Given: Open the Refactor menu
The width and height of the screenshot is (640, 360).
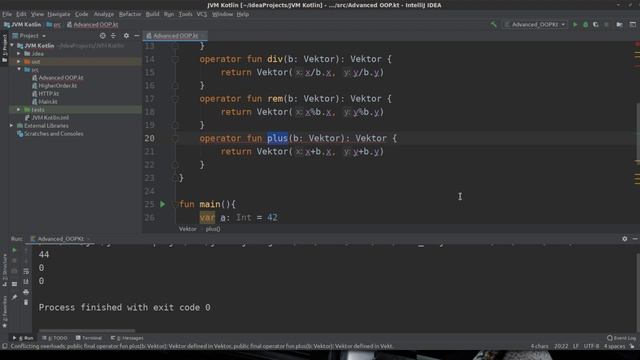Looking at the screenshot, I should 130,14.
